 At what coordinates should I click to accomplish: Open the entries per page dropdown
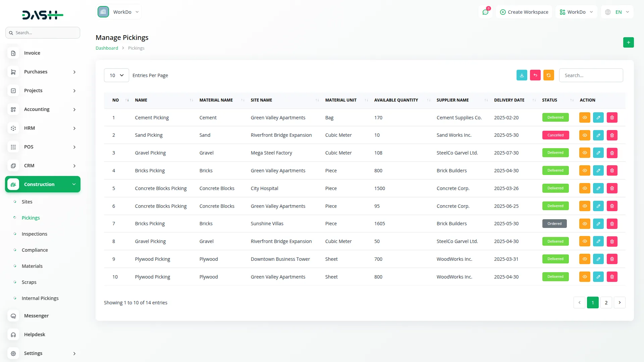tap(116, 75)
